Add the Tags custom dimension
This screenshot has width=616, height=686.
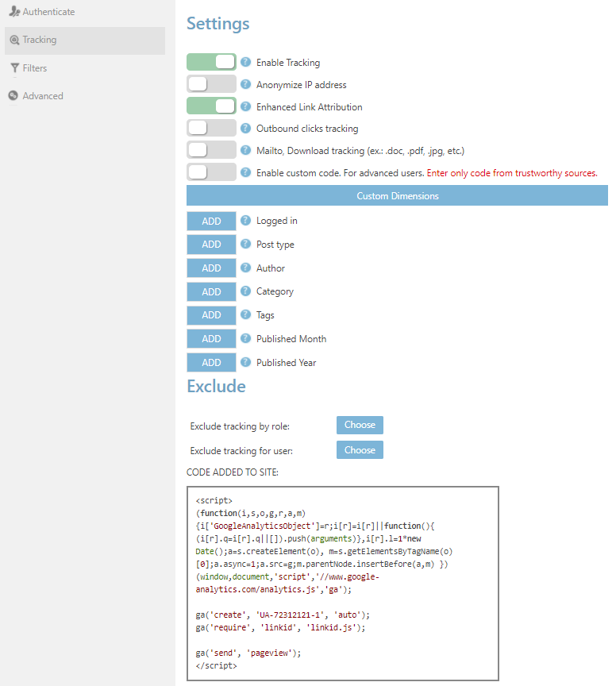211,315
